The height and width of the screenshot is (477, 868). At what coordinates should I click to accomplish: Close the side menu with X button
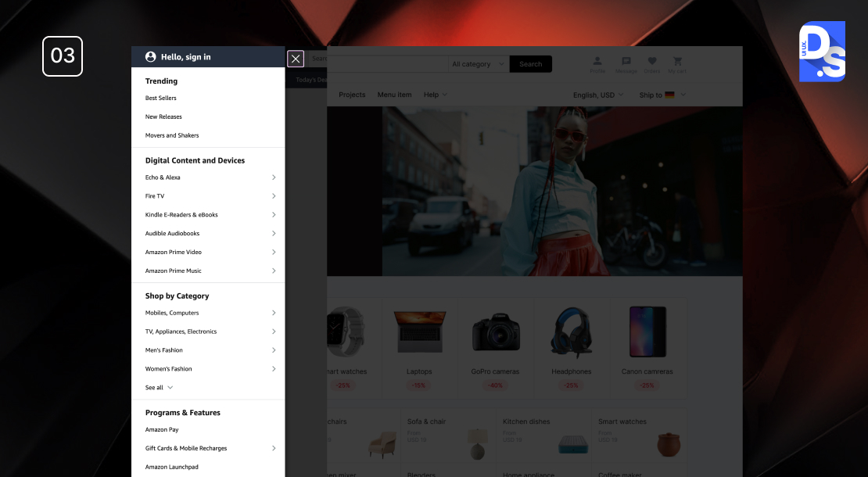pos(296,59)
